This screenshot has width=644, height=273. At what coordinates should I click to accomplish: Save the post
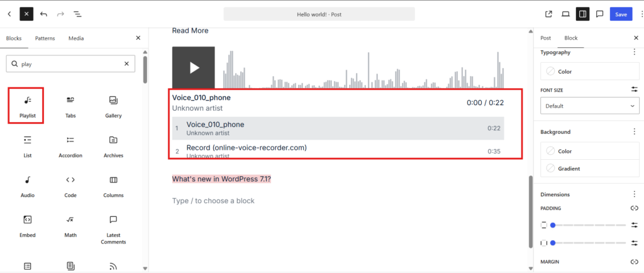pyautogui.click(x=621, y=14)
